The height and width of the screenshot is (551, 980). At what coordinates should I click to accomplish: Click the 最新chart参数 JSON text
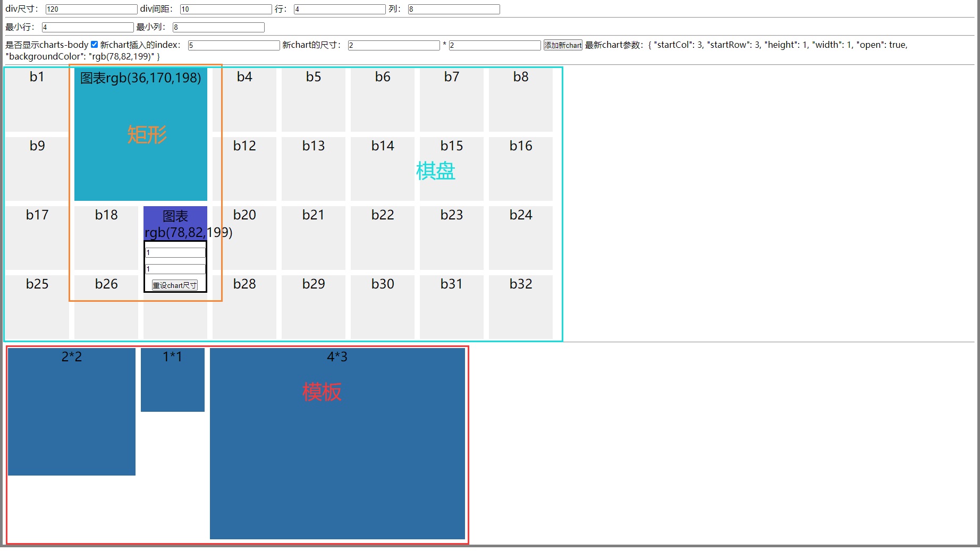[457, 50]
